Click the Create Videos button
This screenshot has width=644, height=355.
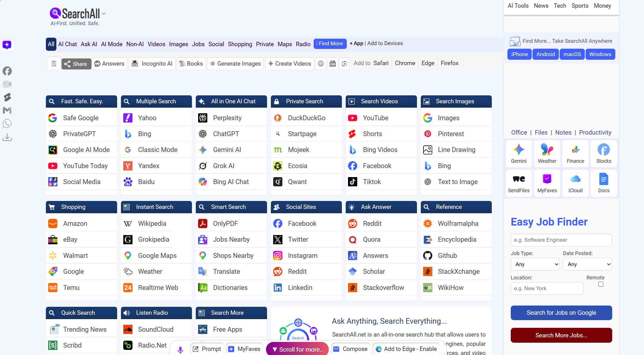pos(290,64)
